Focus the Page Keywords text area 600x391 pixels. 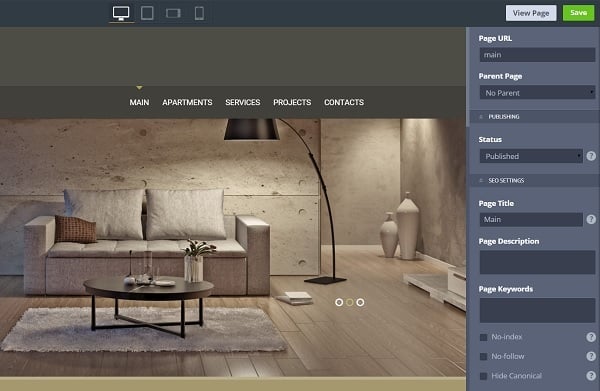(537, 310)
